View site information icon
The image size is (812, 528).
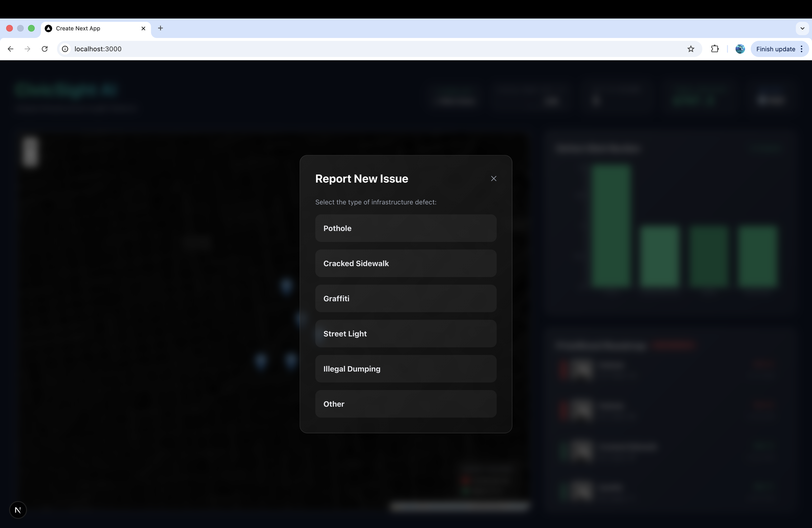click(65, 49)
